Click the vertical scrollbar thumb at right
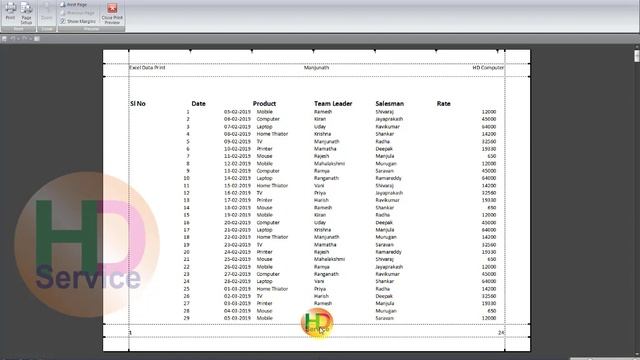 coord(637,56)
